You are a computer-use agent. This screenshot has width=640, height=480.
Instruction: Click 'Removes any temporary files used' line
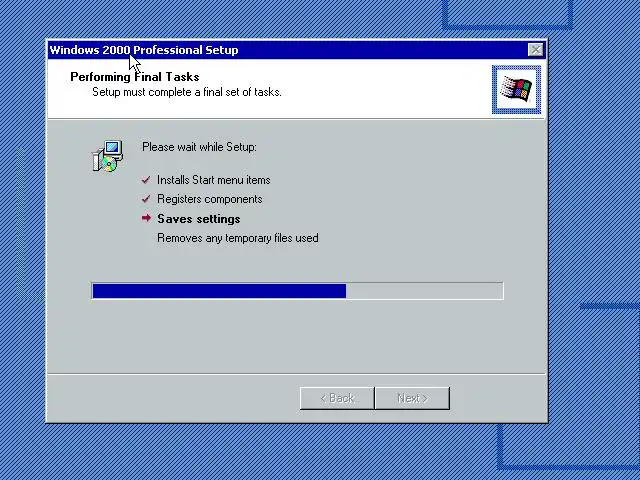click(238, 238)
